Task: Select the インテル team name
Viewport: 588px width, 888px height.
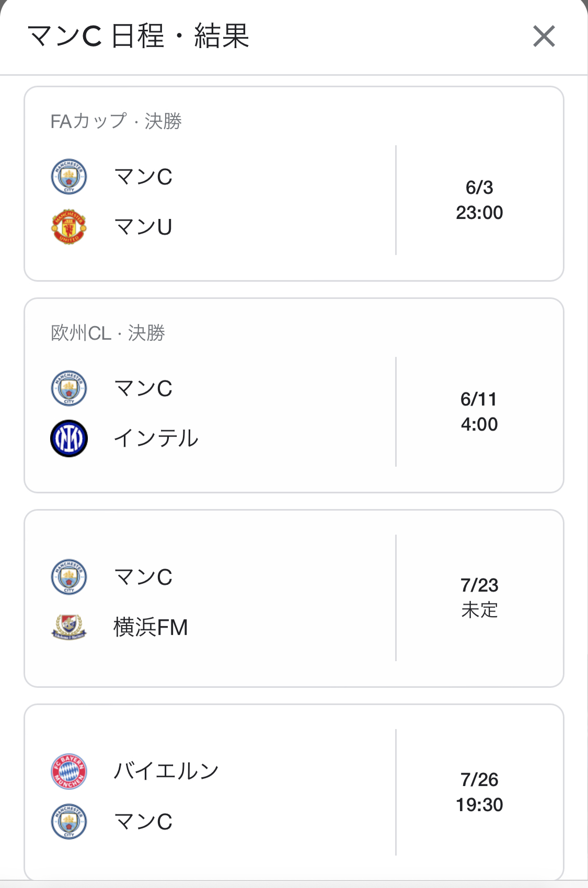Action: 156,439
